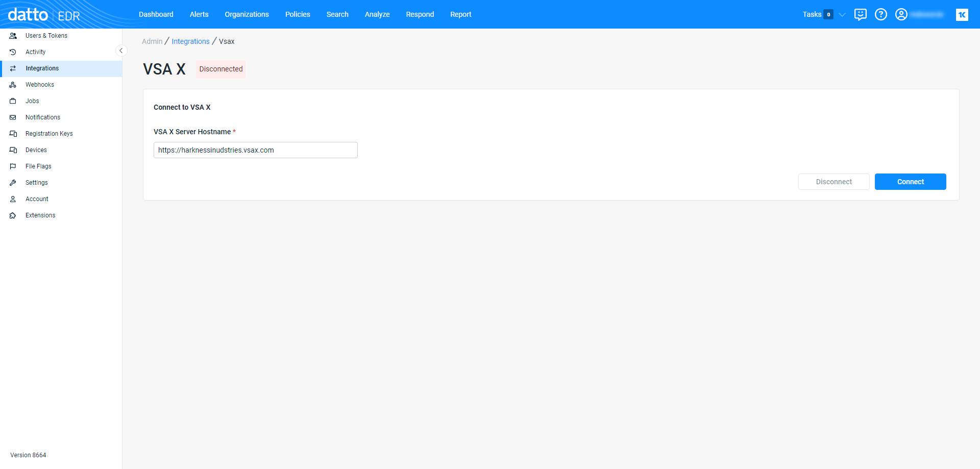Image resolution: width=980 pixels, height=469 pixels.
Task: Open the help question mark icon
Action: pos(881,14)
